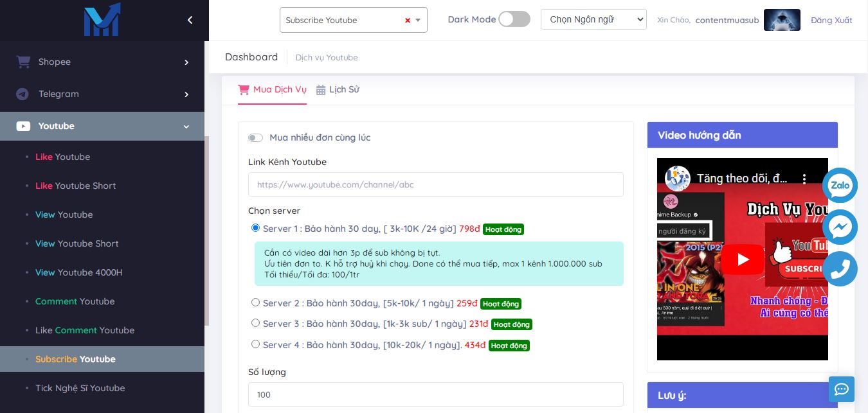Click the tutorial video title text
Image resolution: width=868 pixels, height=413 pixels.
743,179
